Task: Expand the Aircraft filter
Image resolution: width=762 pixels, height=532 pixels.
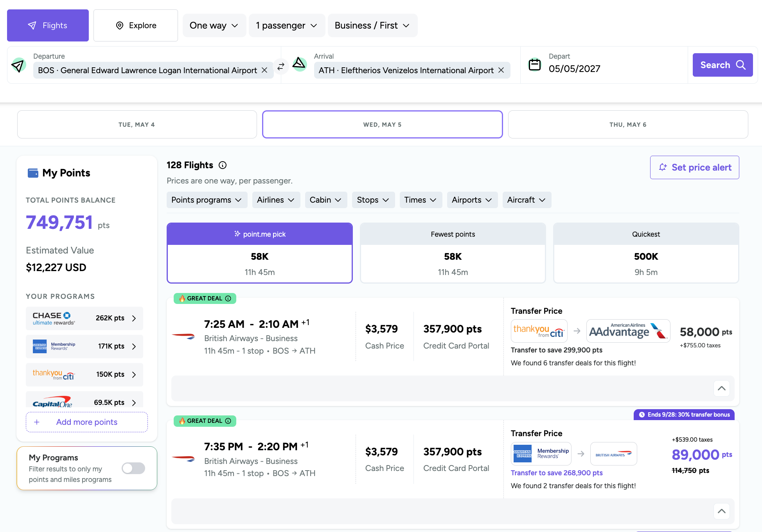Action: coord(527,200)
